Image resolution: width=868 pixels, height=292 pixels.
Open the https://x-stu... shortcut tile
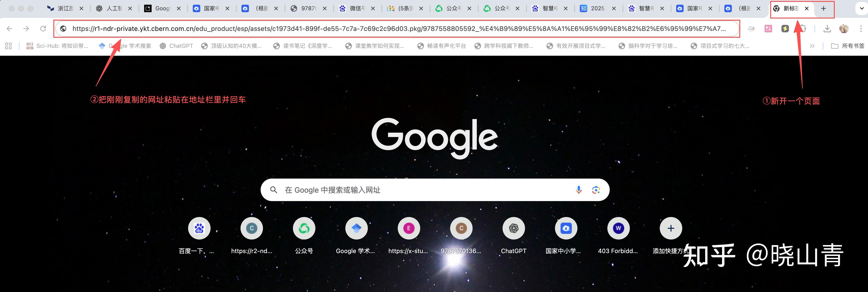tap(409, 235)
